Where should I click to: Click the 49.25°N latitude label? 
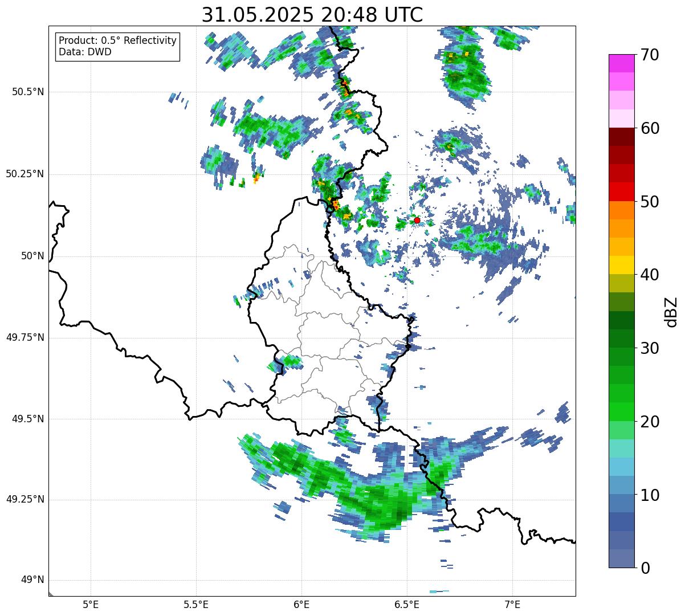[x=25, y=500]
